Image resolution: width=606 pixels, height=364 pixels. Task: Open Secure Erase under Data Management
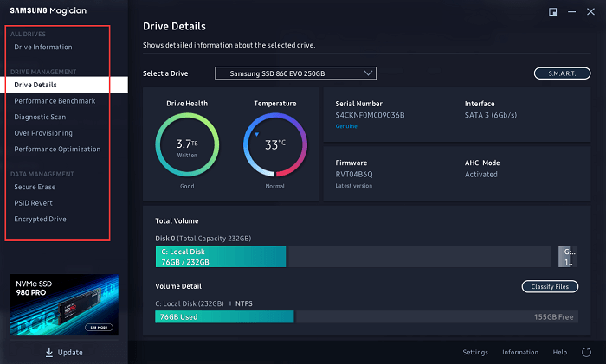35,187
